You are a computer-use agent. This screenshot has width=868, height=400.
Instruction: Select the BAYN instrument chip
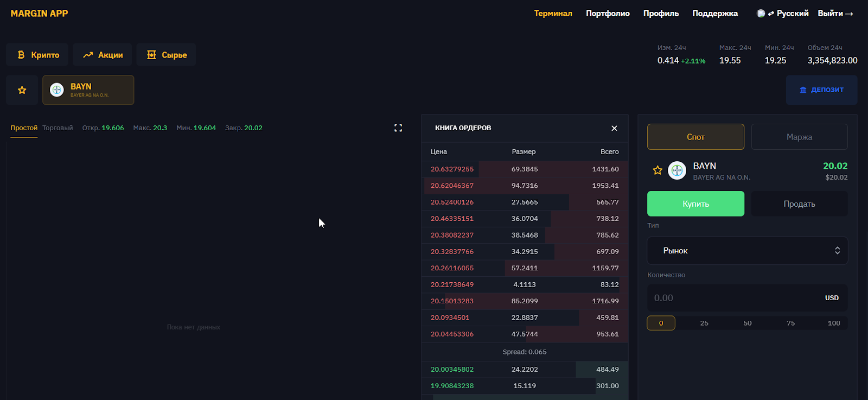tap(88, 90)
